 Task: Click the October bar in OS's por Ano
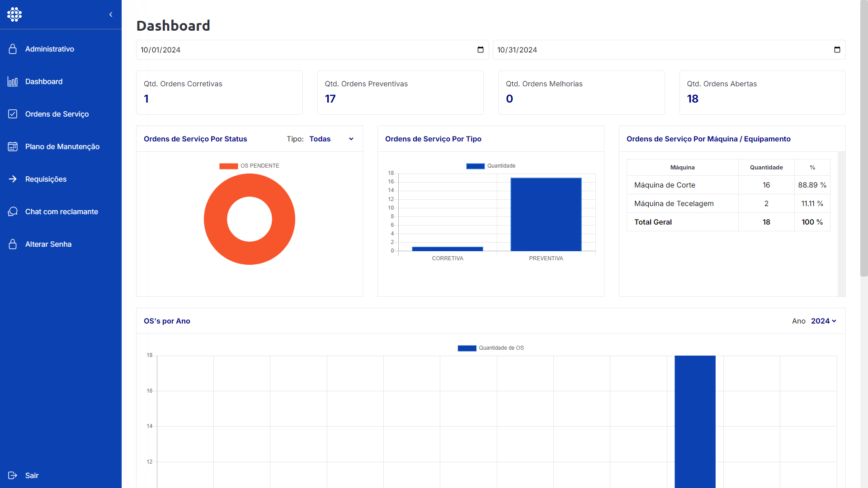tap(695, 422)
